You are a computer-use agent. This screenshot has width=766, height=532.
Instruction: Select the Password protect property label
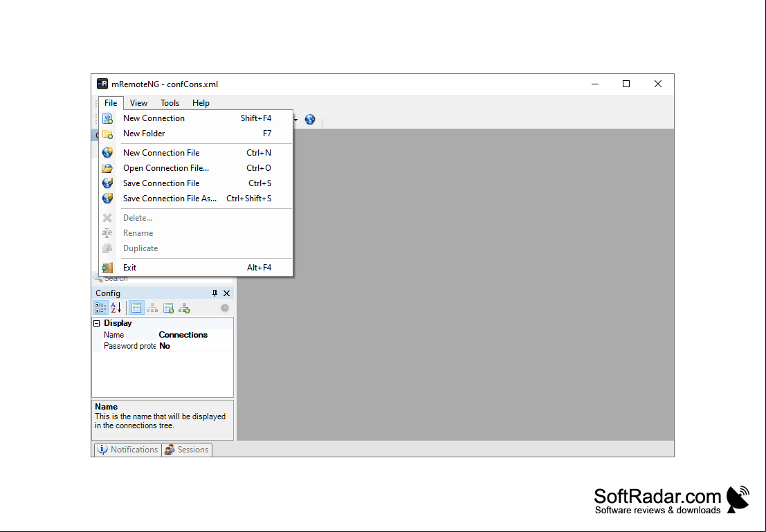click(x=129, y=346)
